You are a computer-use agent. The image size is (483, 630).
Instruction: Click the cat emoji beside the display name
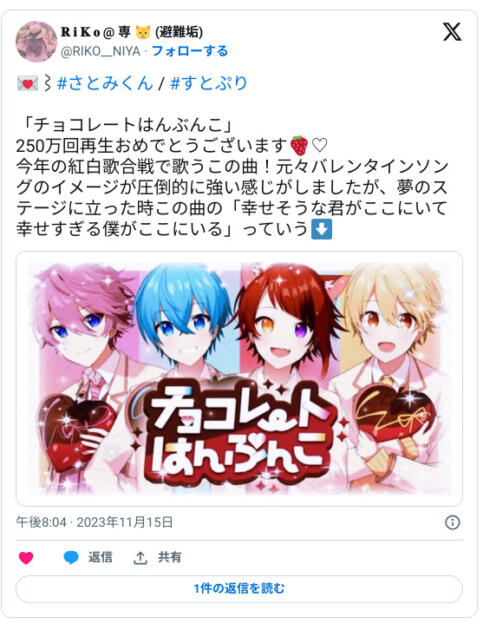pyautogui.click(x=143, y=32)
